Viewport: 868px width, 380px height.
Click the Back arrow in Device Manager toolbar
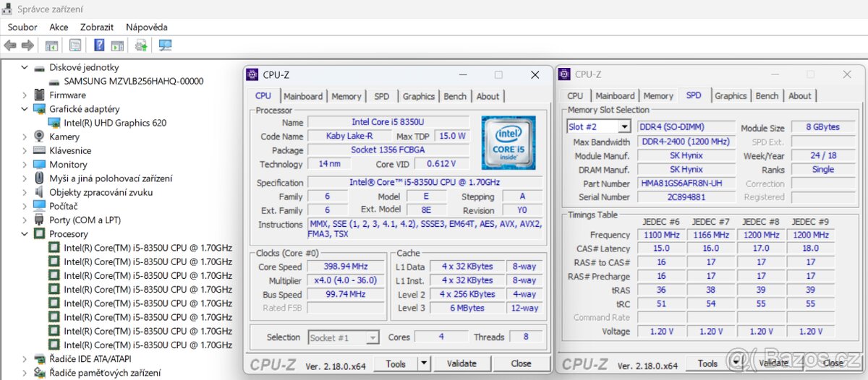(x=10, y=46)
